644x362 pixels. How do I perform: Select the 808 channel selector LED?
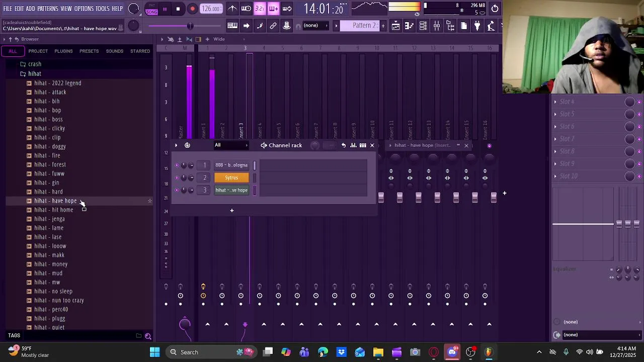tap(255, 165)
